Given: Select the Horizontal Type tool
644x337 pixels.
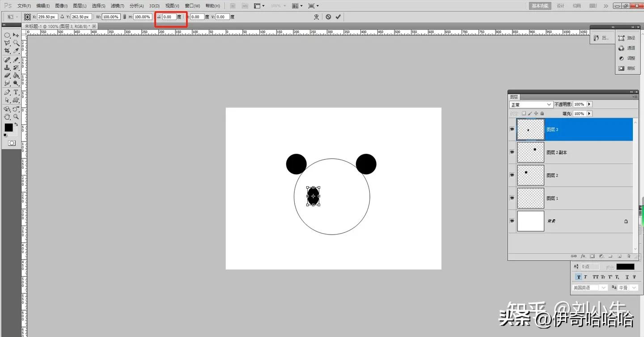Looking at the screenshot, I should click(16, 92).
